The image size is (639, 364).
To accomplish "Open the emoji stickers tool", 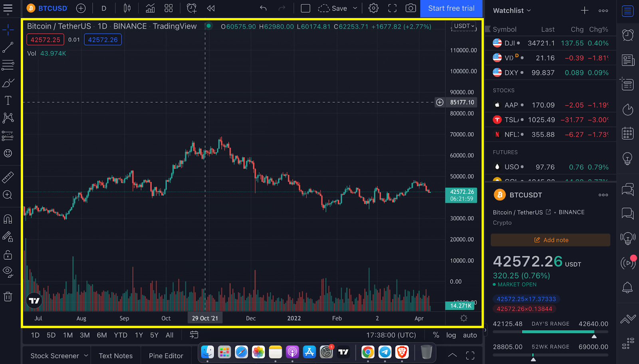I will (8, 153).
